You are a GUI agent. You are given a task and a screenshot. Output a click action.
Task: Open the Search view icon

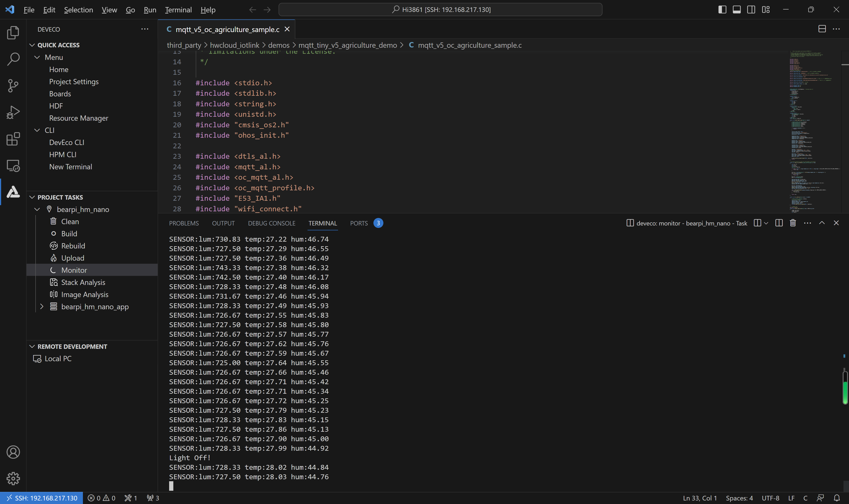click(x=13, y=59)
